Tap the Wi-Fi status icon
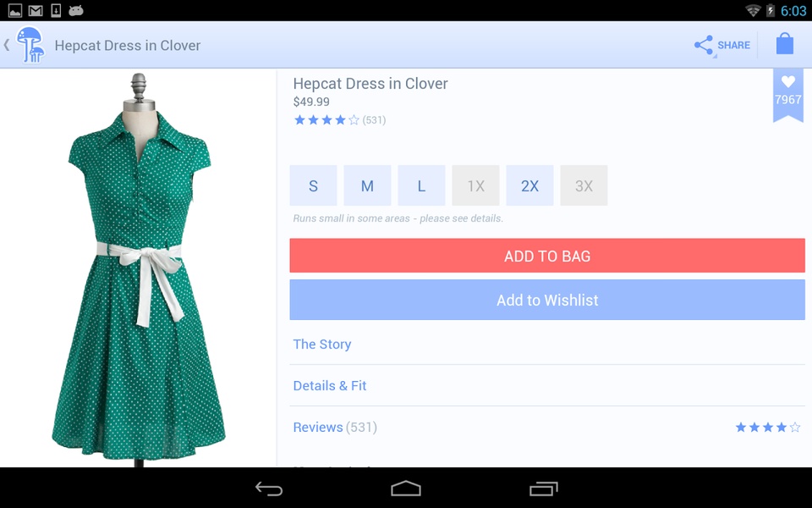Screen dimensions: 812x508 pos(753,10)
